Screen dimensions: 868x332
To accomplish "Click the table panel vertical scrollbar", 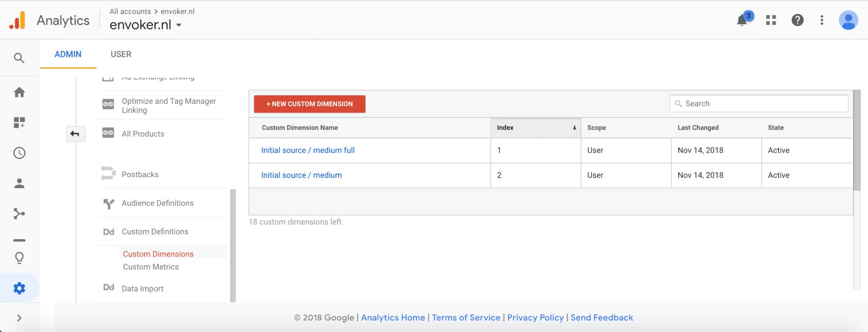I will coord(857,140).
